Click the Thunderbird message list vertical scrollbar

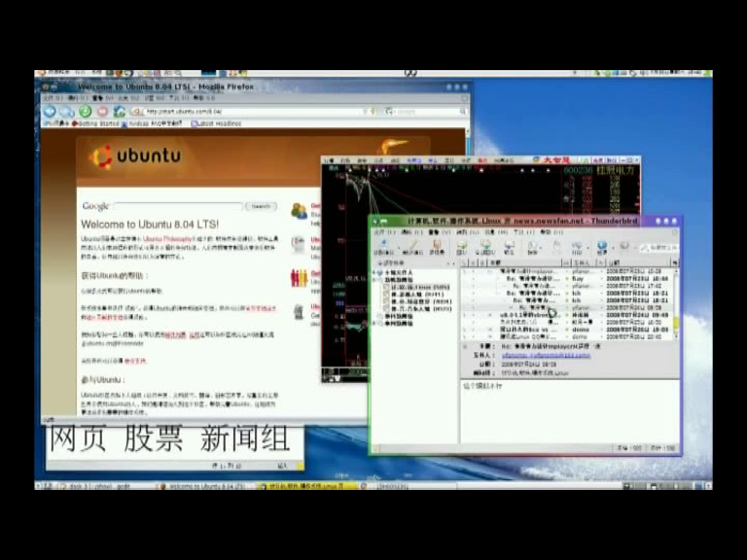point(677,304)
